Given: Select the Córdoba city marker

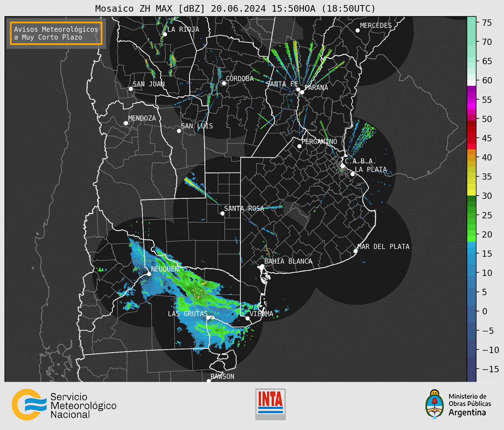Looking at the screenshot, I should tap(224, 83).
